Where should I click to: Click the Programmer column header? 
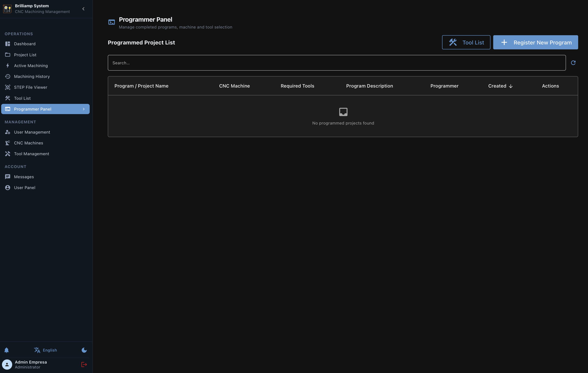[444, 86]
